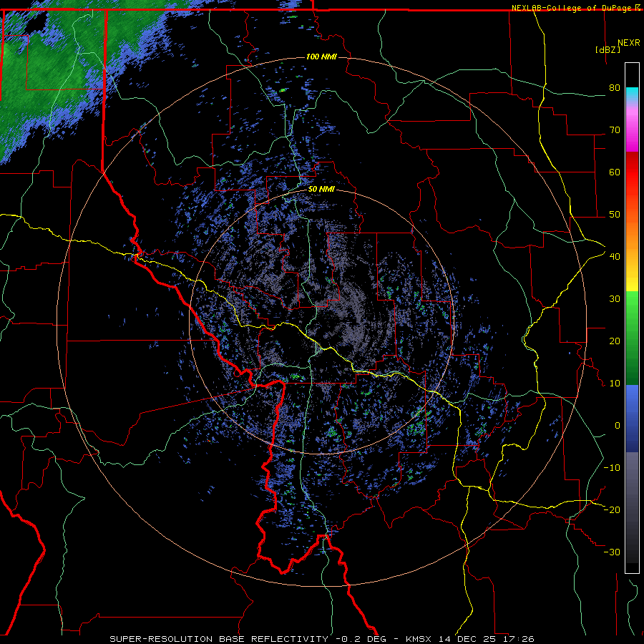The width and height of the screenshot is (644, 644).
Task: Click the KMSX station identifier
Action: click(419, 639)
